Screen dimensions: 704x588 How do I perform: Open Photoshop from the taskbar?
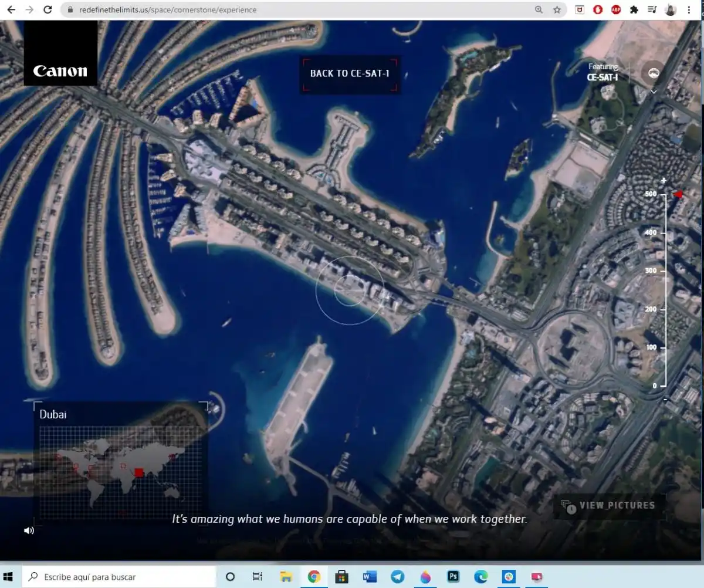tap(453, 577)
